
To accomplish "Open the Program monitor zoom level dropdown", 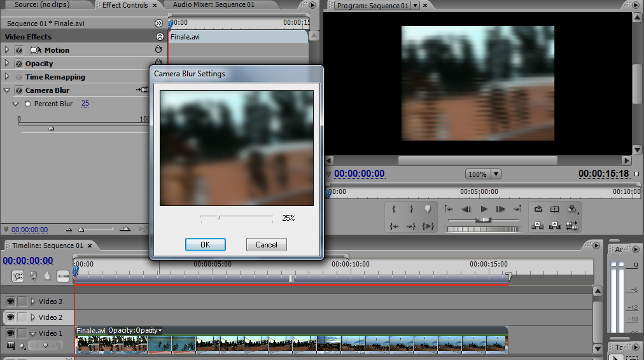I will pos(496,174).
